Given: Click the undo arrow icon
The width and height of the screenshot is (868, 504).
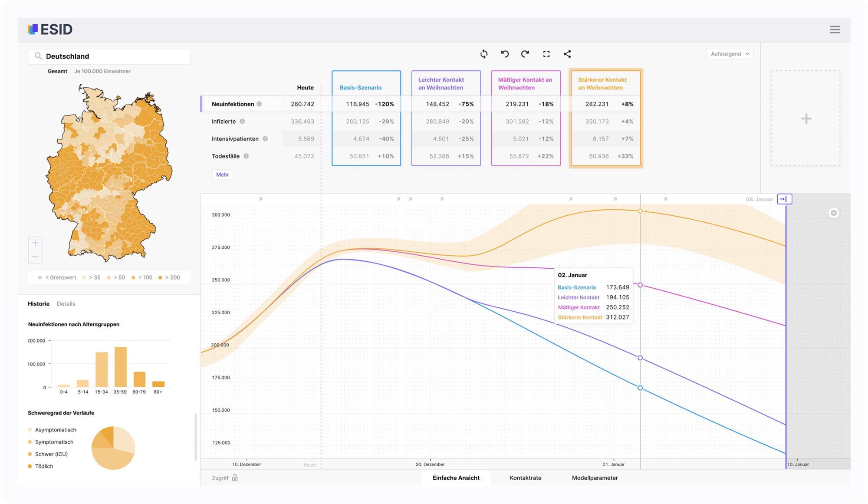Looking at the screenshot, I should point(505,54).
